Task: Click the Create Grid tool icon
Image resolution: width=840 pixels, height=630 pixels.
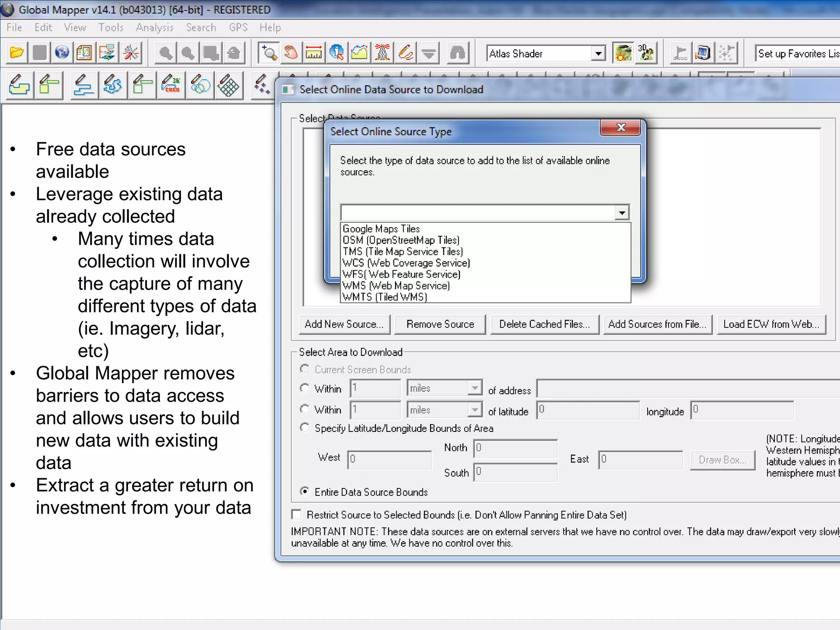Action: 228,85
